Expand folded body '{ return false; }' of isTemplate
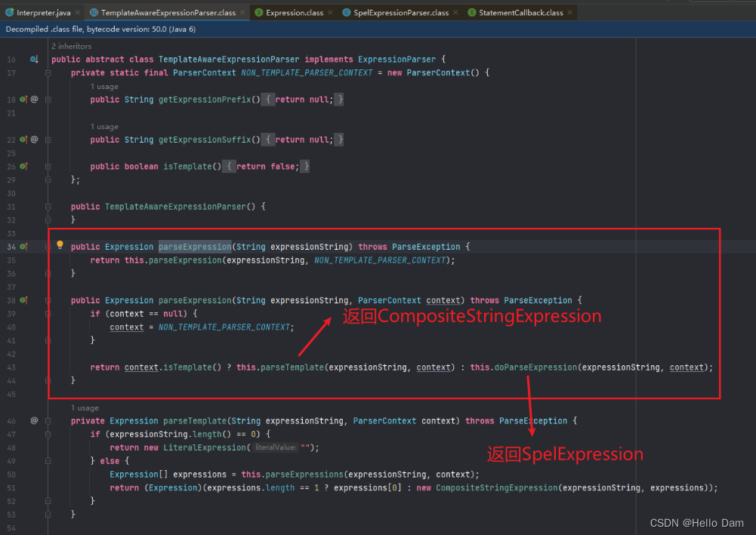The height and width of the screenshot is (535, 756). pos(266,167)
